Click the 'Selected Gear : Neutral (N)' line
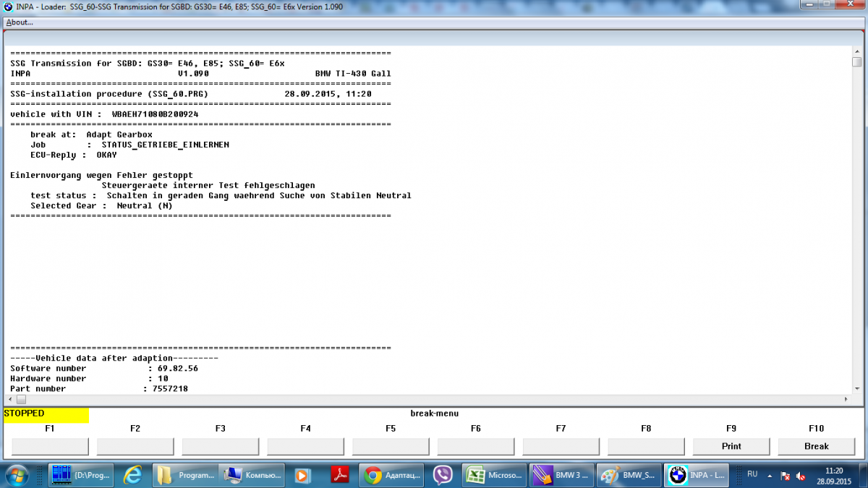Image resolution: width=868 pixels, height=488 pixels. click(102, 205)
